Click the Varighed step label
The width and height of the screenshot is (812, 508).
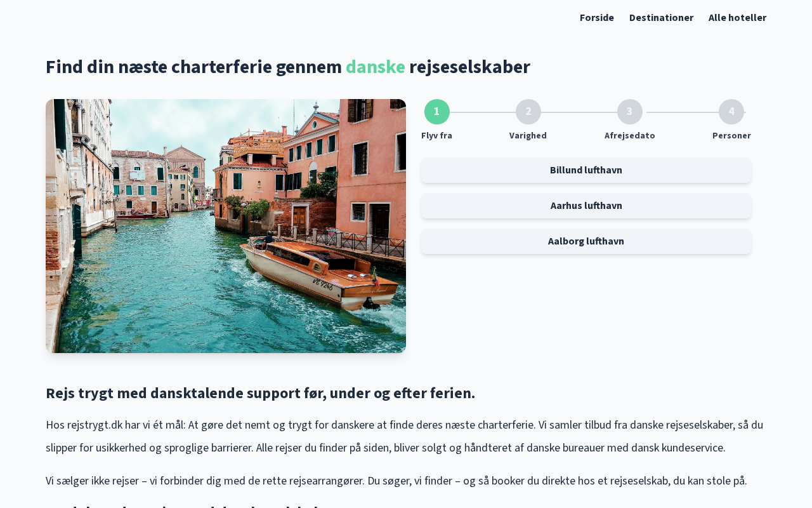pos(528,135)
